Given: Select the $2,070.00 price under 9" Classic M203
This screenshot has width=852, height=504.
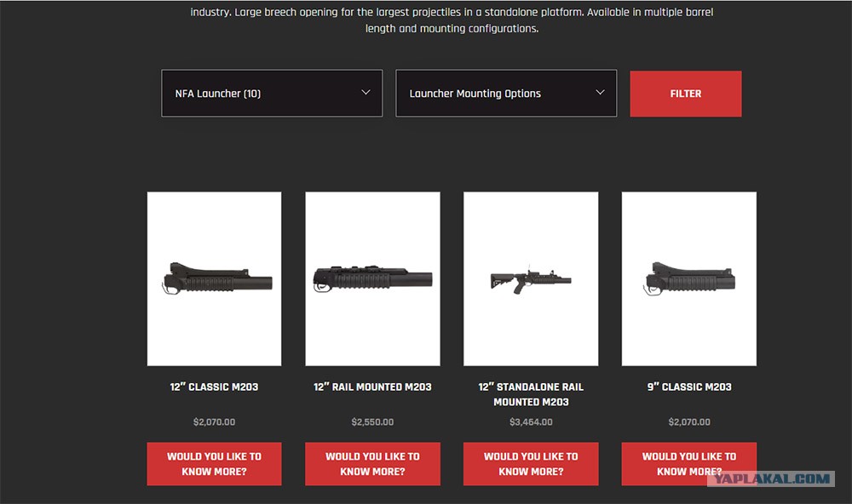Looking at the screenshot, I should tap(689, 422).
